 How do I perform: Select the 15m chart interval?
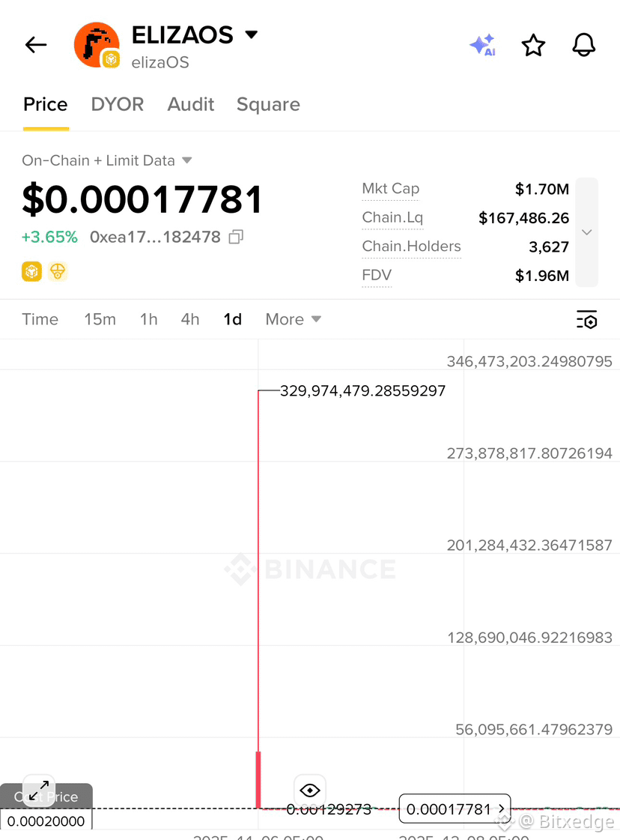tap(100, 319)
